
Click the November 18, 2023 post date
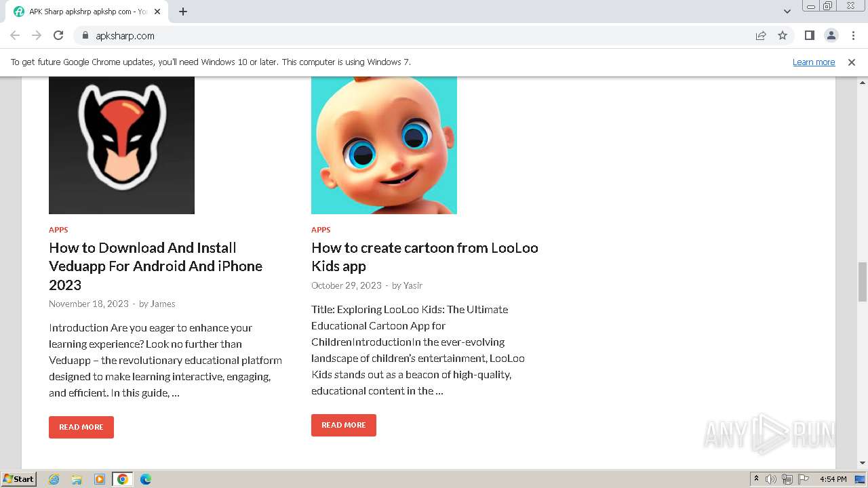(x=89, y=304)
